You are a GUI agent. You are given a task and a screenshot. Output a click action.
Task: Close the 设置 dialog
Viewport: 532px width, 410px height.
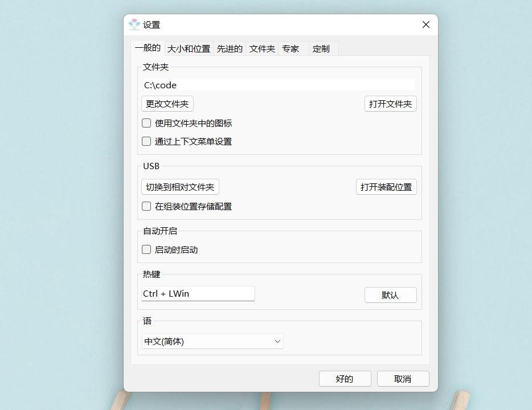pyautogui.click(x=426, y=24)
